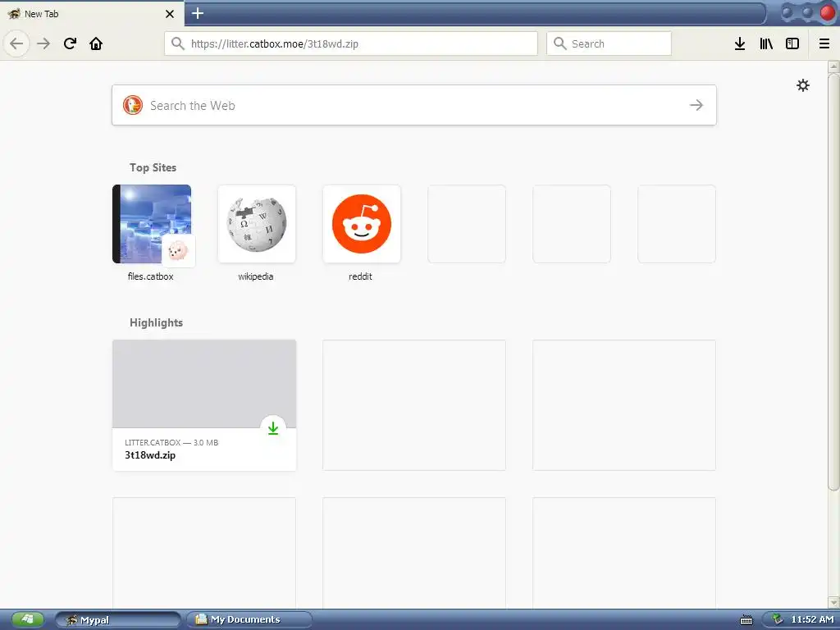Focus the Search the Web box

click(x=413, y=105)
